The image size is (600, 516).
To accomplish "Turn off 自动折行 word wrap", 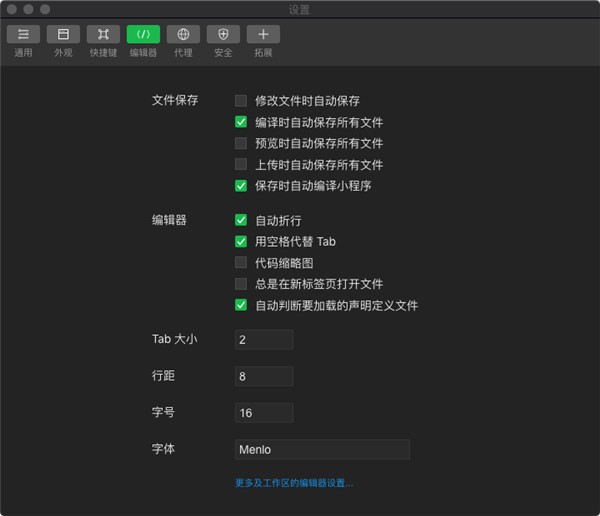I will pos(241,220).
